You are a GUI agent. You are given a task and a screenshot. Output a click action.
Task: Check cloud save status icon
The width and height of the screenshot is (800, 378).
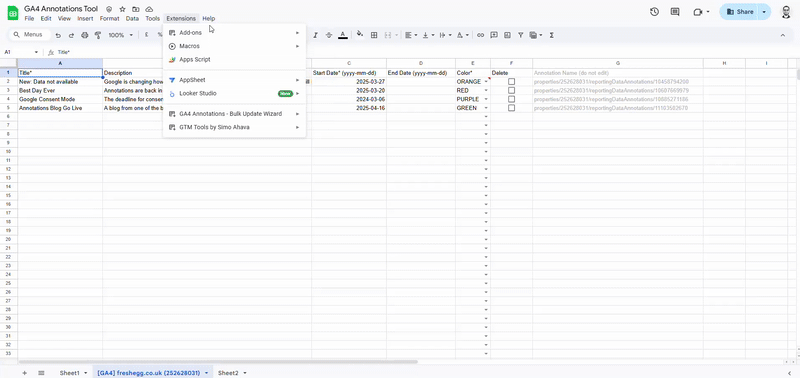point(149,9)
